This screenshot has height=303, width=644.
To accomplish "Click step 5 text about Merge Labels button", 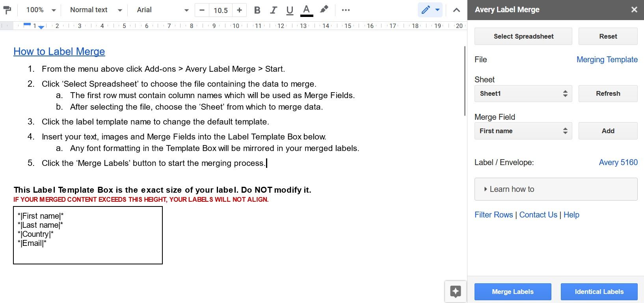I will [x=154, y=163].
